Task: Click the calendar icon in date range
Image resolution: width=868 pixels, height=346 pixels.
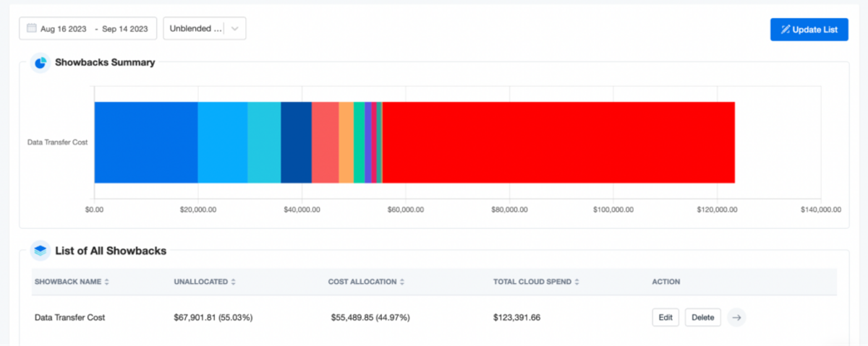Action: pos(31,29)
